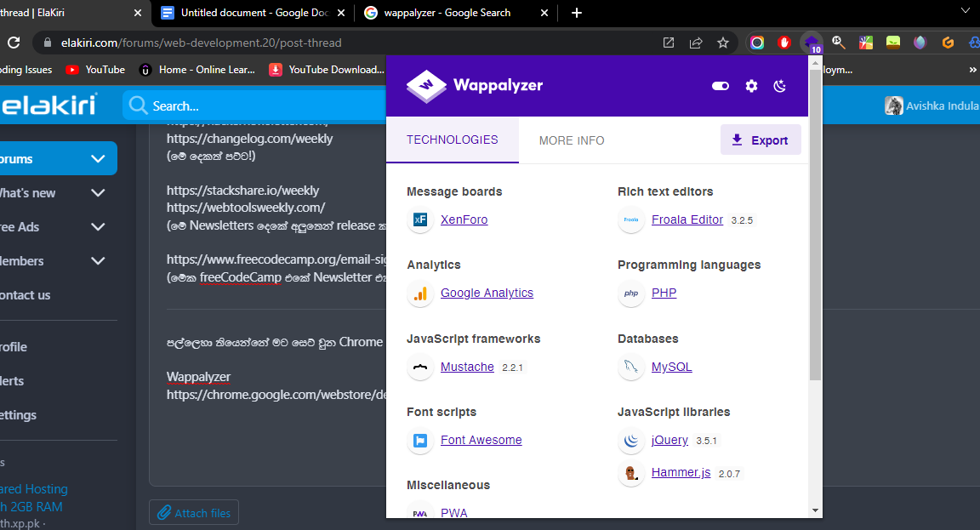Switch to the MORE INFO tab
Screen dimensions: 980x530
(x=572, y=140)
